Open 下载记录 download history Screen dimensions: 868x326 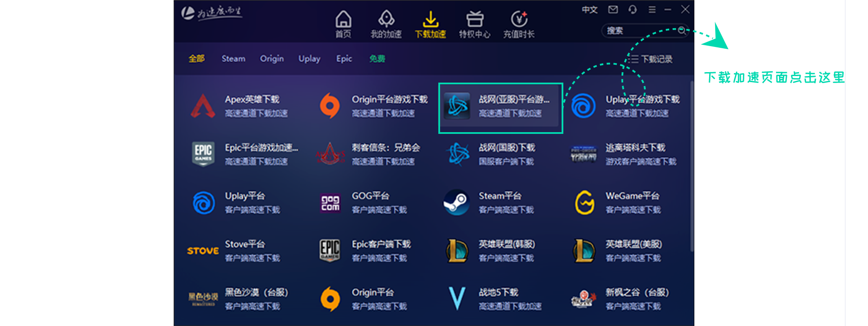click(651, 59)
